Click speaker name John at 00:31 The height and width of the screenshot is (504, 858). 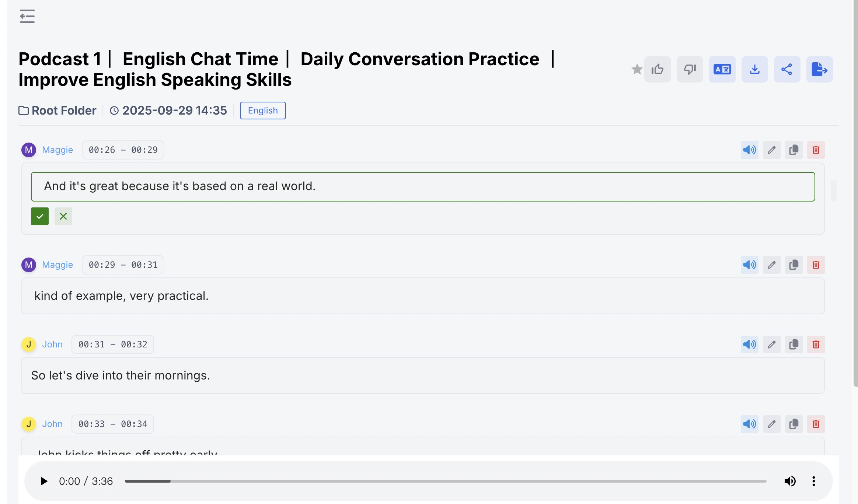tap(52, 344)
